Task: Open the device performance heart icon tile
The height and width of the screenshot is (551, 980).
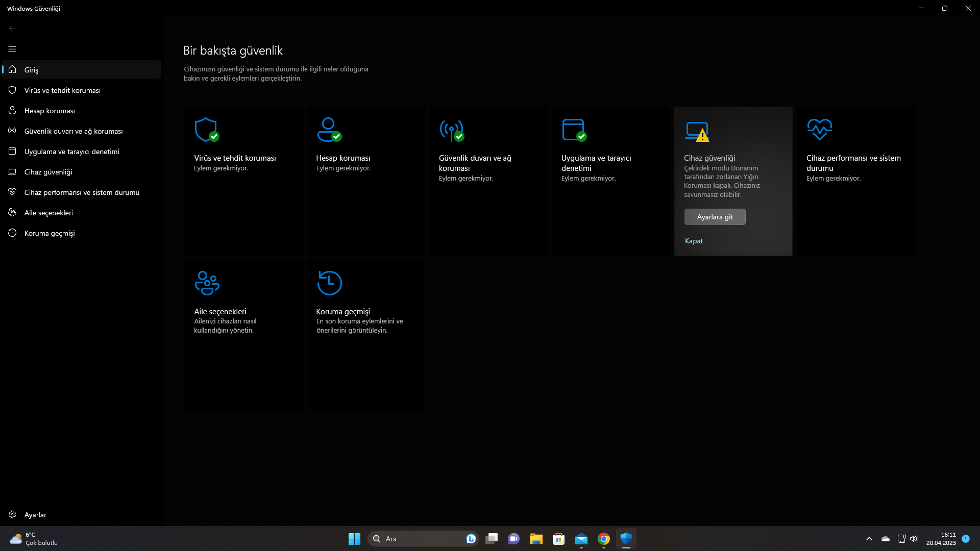Action: [x=819, y=130]
